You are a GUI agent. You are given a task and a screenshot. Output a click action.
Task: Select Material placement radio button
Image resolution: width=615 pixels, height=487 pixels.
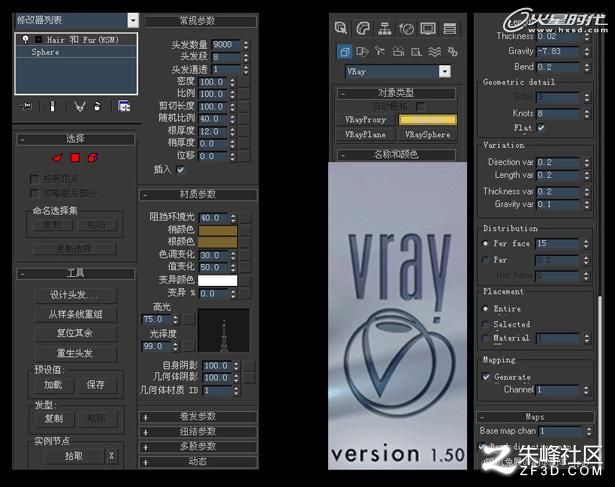click(x=485, y=338)
